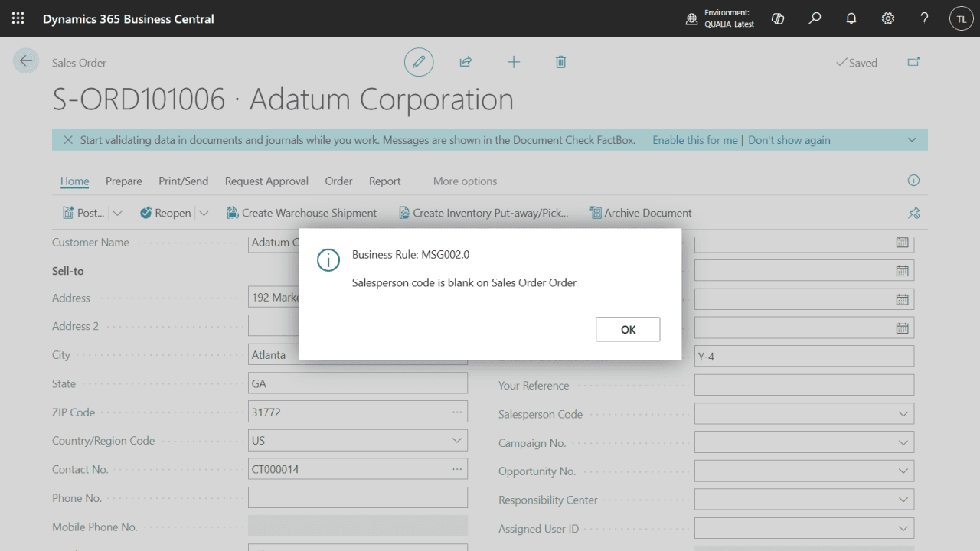Image resolution: width=980 pixels, height=551 pixels.
Task: Open the Report tab
Action: click(x=385, y=181)
